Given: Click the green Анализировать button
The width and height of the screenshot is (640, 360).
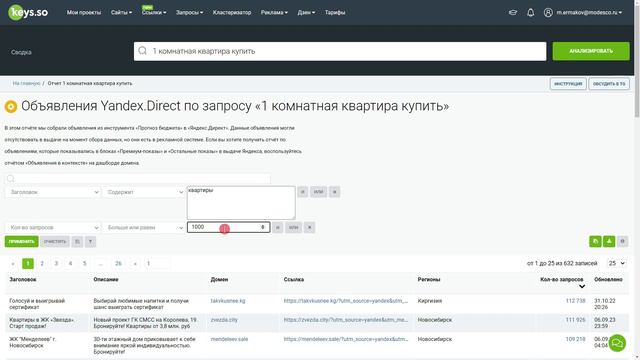Looking at the screenshot, I should (591, 51).
